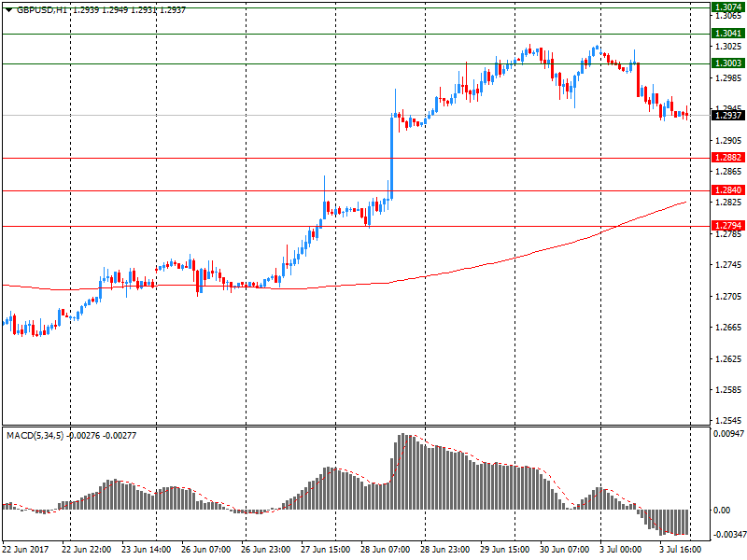This screenshot has width=747, height=560.
Task: Click the MACD(5,34,5) indicator label
Action: 35,435
